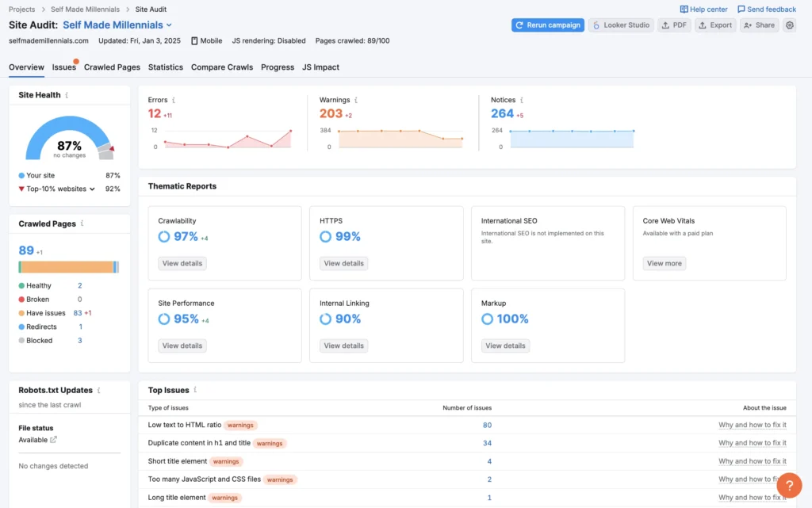
Task: Open Crawlability View details
Action: point(182,263)
